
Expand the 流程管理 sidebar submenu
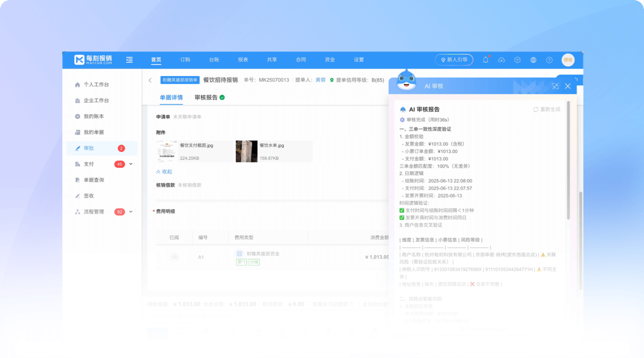pyautogui.click(x=131, y=212)
